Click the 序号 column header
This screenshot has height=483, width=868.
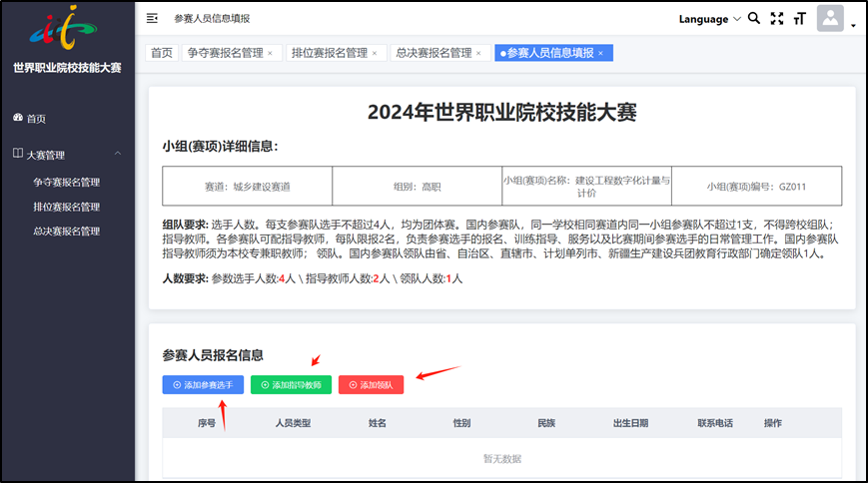pos(207,423)
